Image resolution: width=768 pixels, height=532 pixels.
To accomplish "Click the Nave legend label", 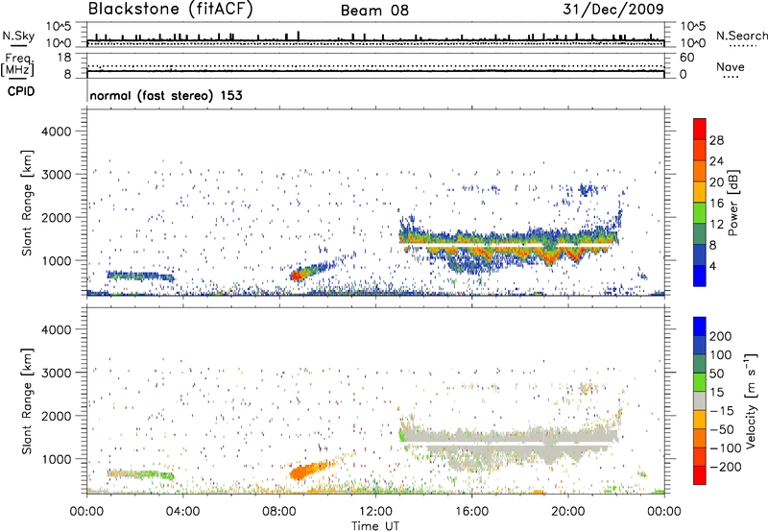I will [731, 66].
